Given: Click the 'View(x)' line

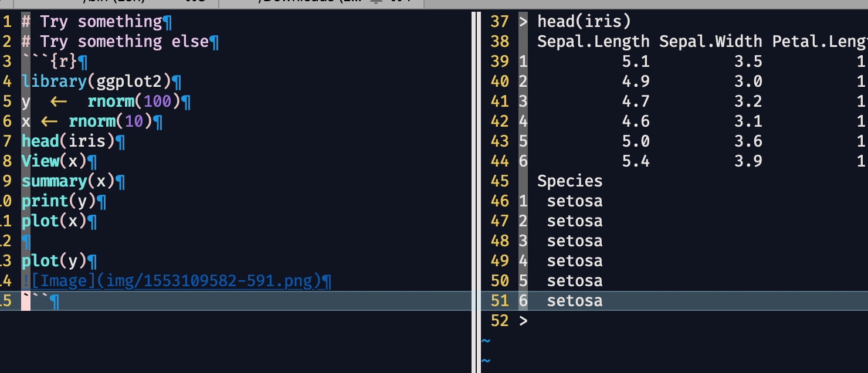Looking at the screenshot, I should [54, 161].
